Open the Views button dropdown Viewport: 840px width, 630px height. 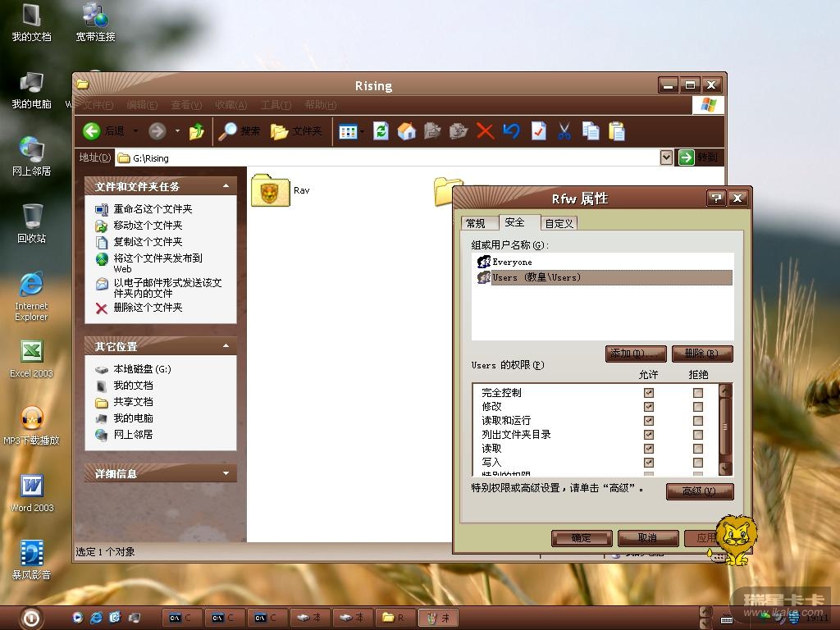click(362, 131)
